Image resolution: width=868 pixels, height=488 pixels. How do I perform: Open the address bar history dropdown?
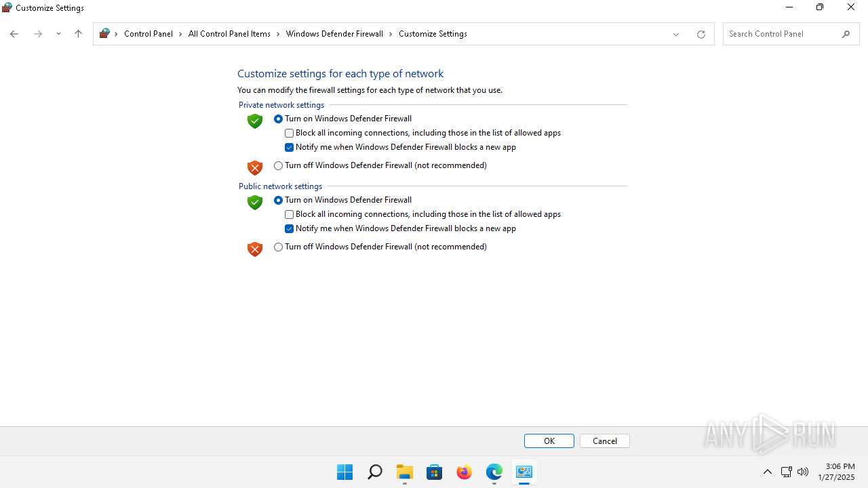(676, 34)
